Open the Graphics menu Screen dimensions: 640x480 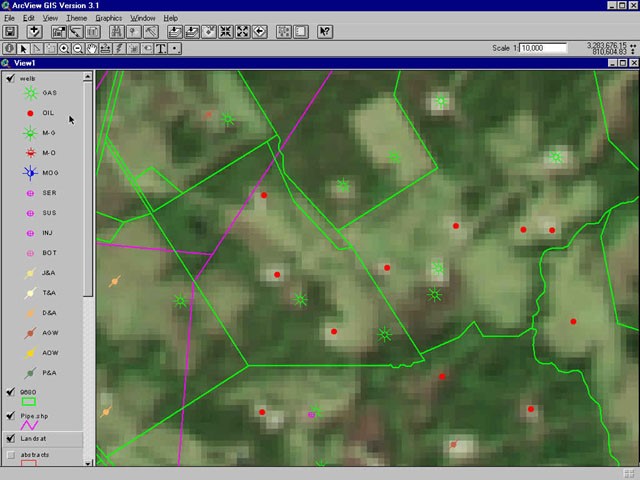[x=108, y=18]
